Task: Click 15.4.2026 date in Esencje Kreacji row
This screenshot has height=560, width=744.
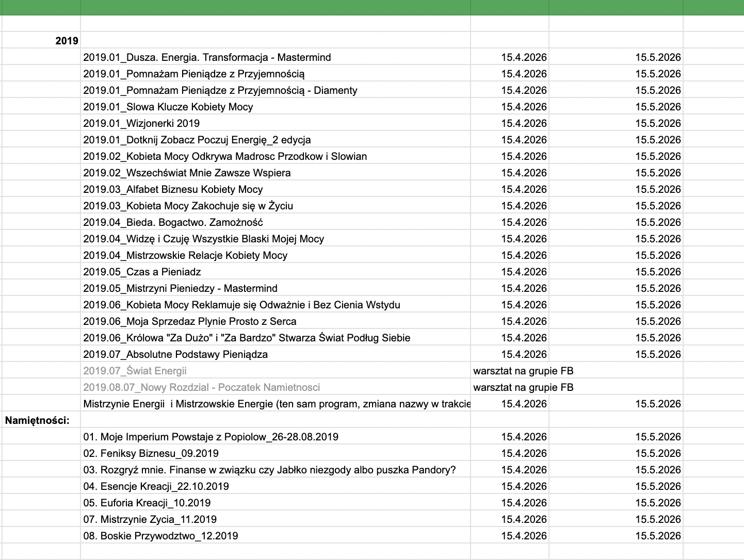Action: 524,486
